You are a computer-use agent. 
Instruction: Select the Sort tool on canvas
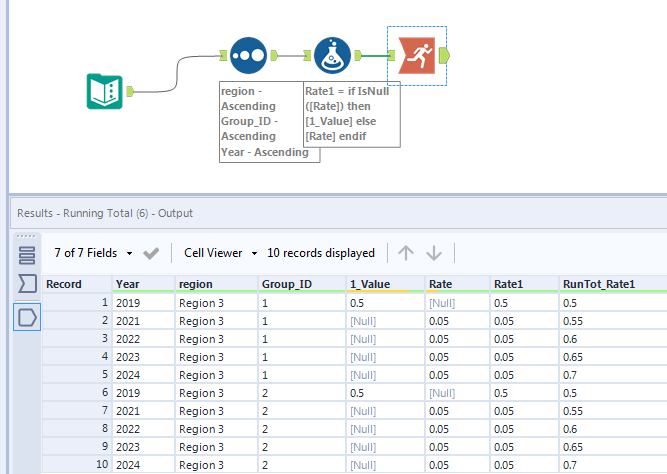(x=247, y=55)
